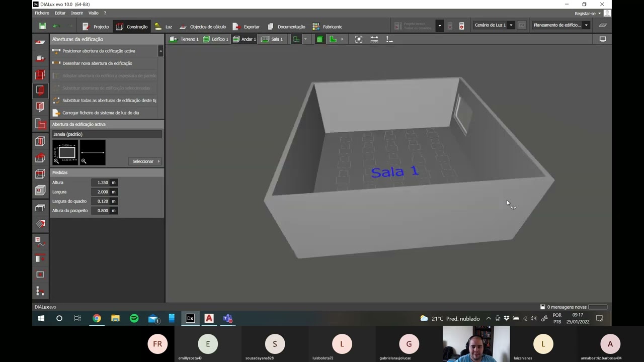Click the Largura do quadro value field

101,201
